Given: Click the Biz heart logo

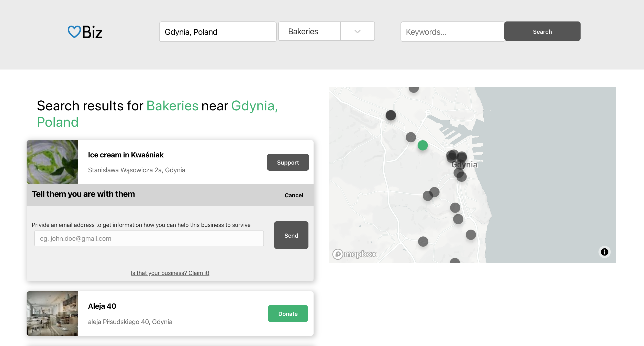Looking at the screenshot, I should (85, 32).
